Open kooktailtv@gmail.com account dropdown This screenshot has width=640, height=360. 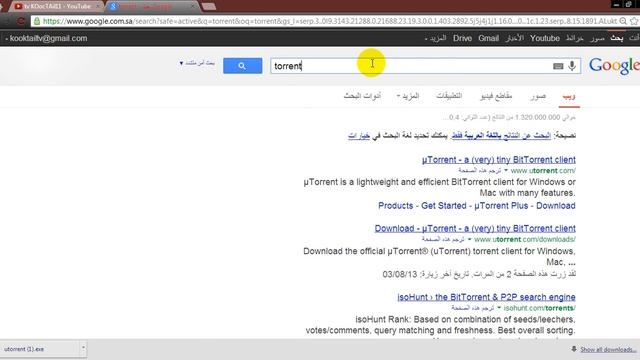click(x=47, y=38)
